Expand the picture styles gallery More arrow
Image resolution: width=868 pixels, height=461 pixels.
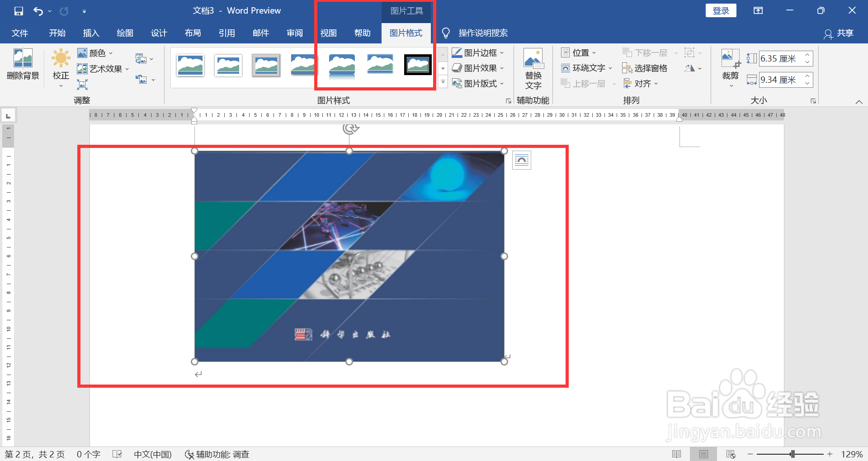[x=443, y=82]
